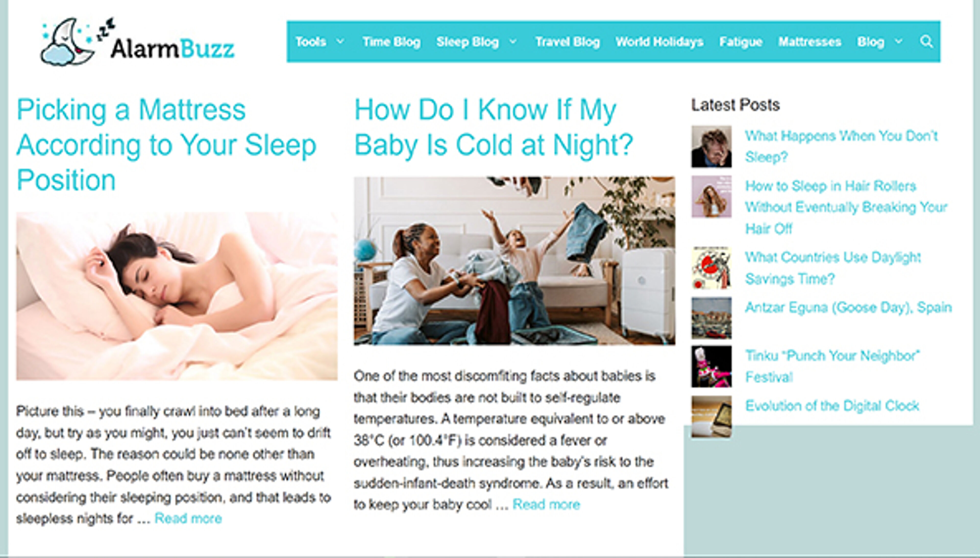
Task: Open the Fatigue menu item
Action: [x=741, y=41]
